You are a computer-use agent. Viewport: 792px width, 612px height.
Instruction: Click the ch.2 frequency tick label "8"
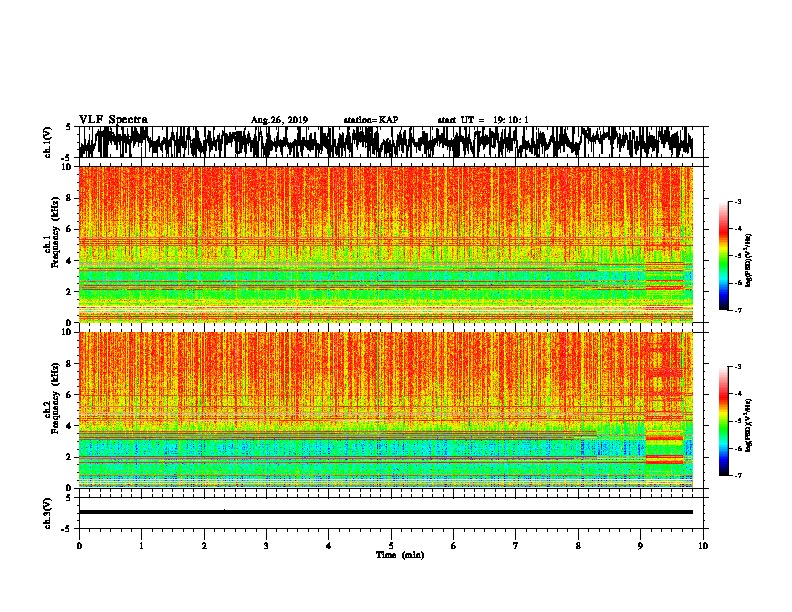pyautogui.click(x=70, y=364)
